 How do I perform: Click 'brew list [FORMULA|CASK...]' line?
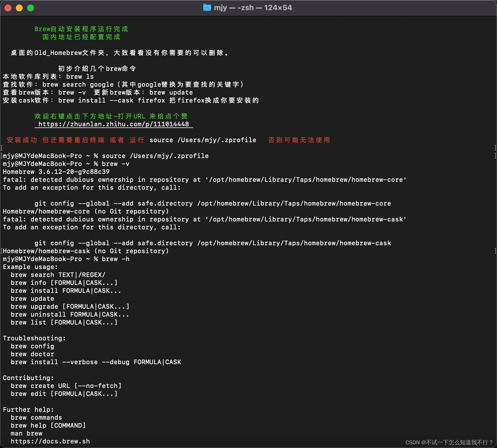click(64, 323)
